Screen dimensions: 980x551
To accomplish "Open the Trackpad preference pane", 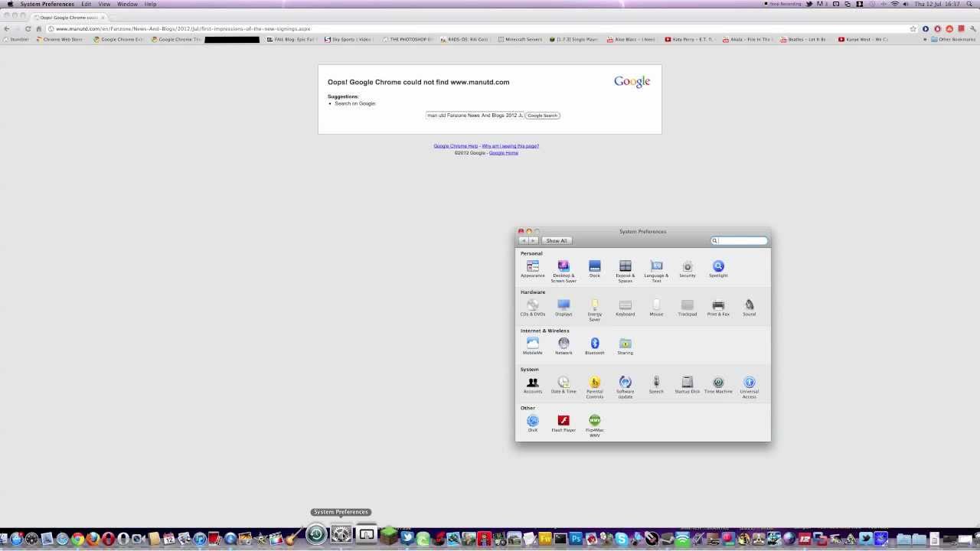I will tap(688, 308).
